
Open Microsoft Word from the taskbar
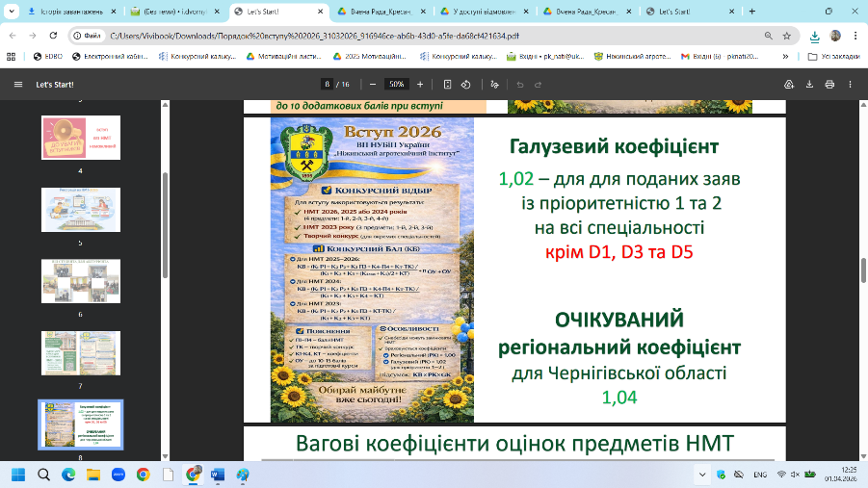[x=218, y=475]
